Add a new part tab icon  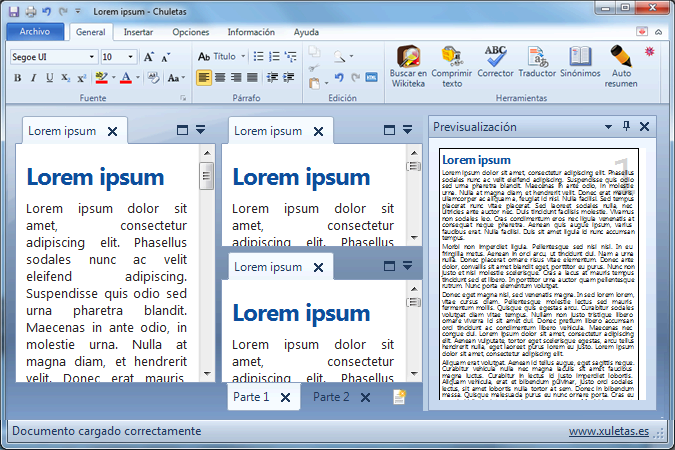(x=399, y=397)
